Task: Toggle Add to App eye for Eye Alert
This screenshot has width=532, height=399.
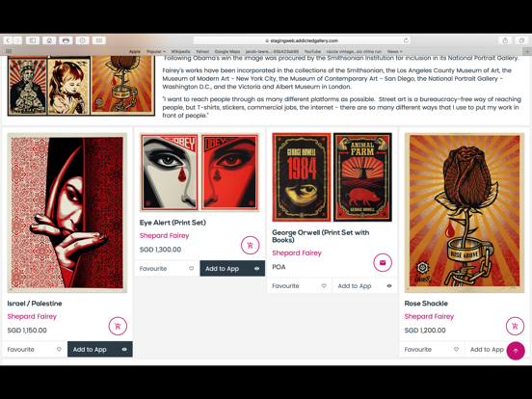Action: 256,268
